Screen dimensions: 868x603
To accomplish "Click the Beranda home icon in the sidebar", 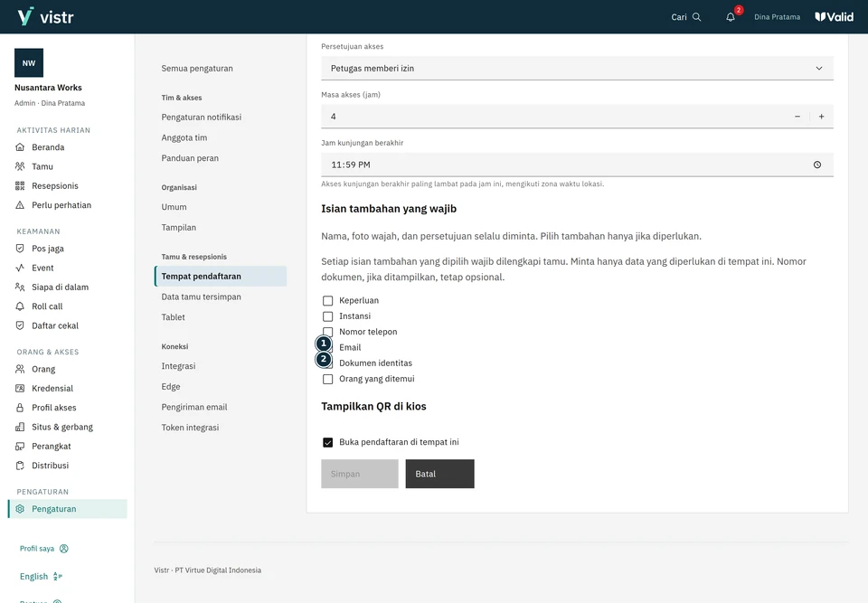I will pyautogui.click(x=20, y=147).
